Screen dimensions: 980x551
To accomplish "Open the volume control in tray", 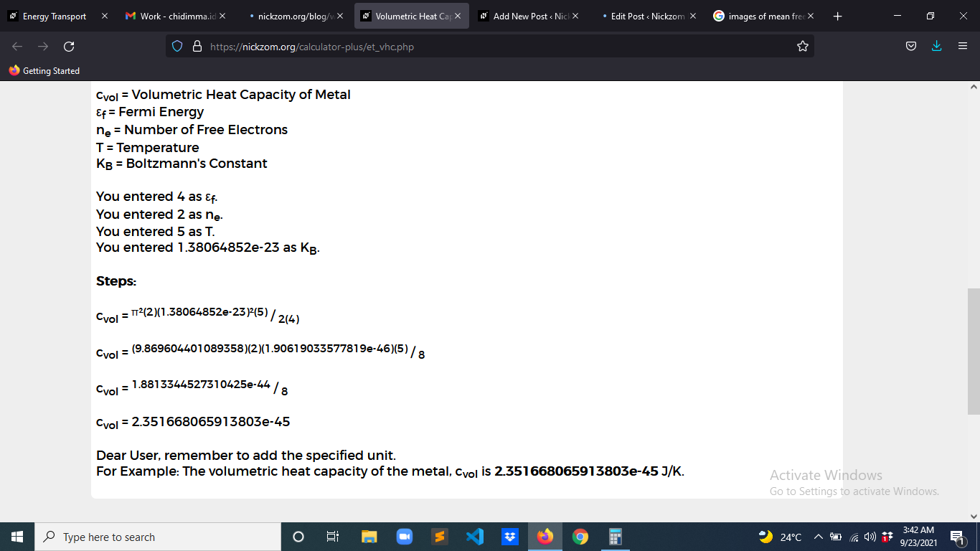I will 870,537.
